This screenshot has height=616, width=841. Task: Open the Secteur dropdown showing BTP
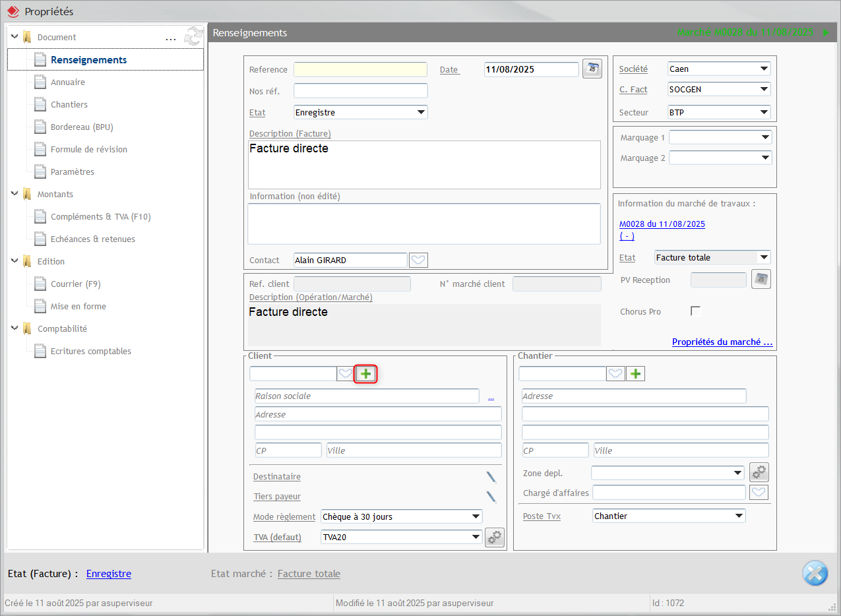718,112
